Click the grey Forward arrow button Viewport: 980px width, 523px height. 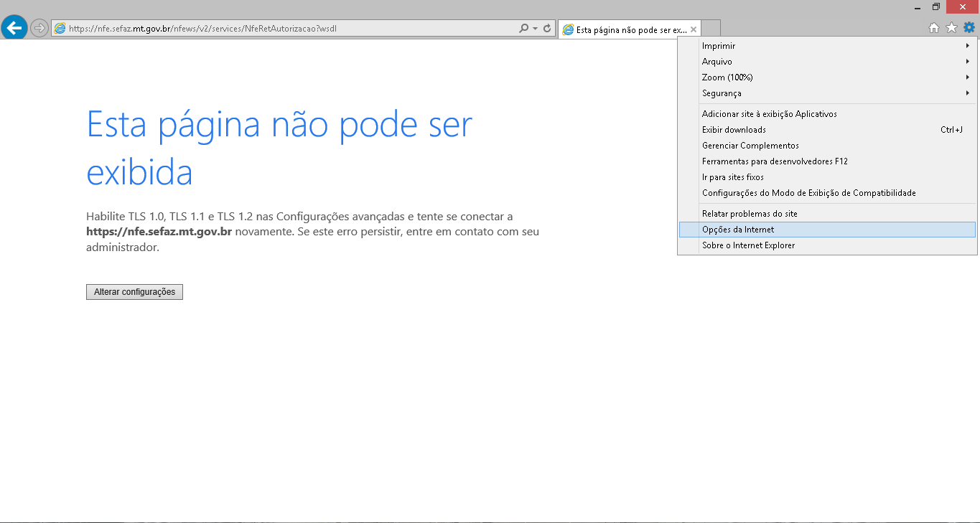tap(39, 29)
